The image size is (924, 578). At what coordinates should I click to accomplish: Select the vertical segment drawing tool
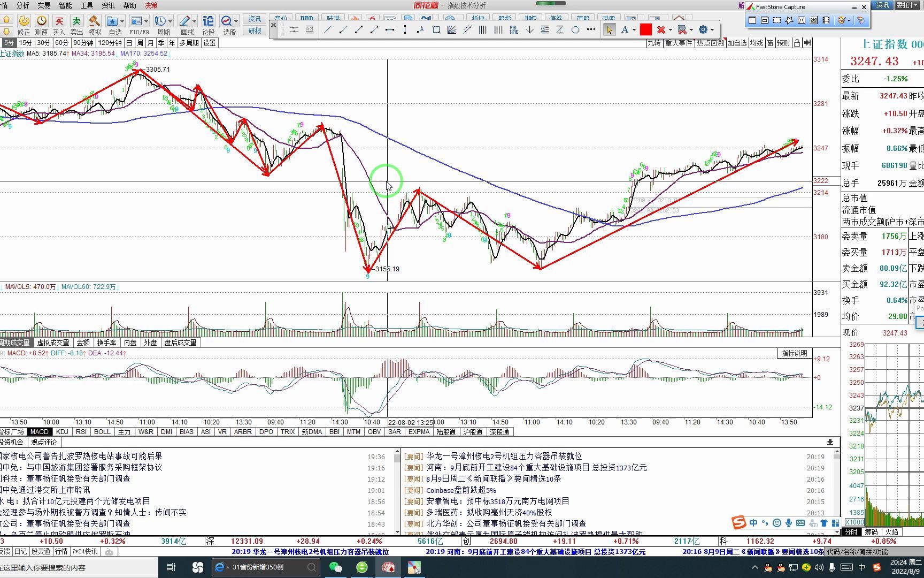[405, 30]
